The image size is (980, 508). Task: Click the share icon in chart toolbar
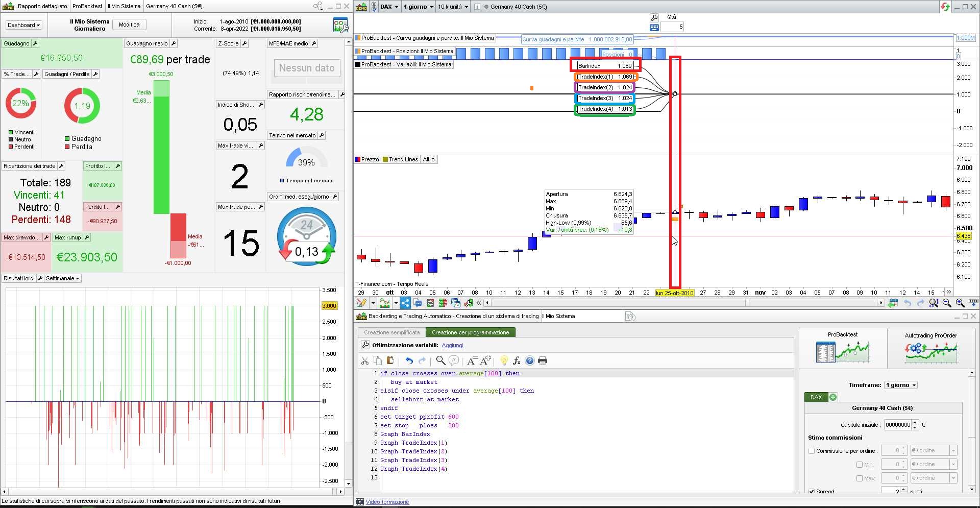(x=405, y=303)
